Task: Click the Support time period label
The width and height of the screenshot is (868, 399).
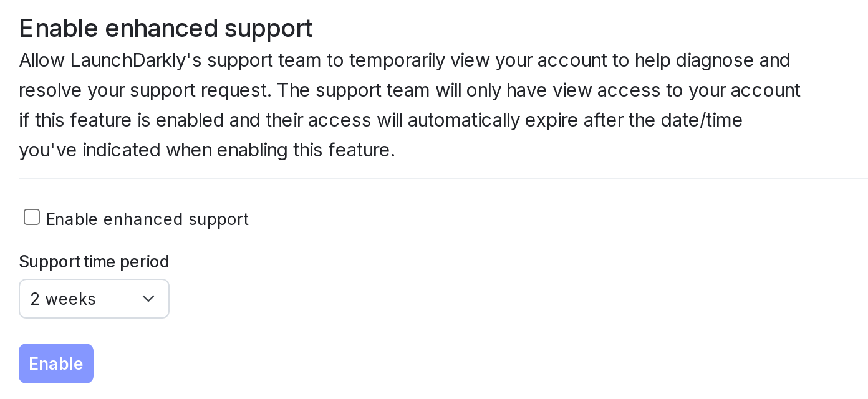Action: pyautogui.click(x=94, y=262)
